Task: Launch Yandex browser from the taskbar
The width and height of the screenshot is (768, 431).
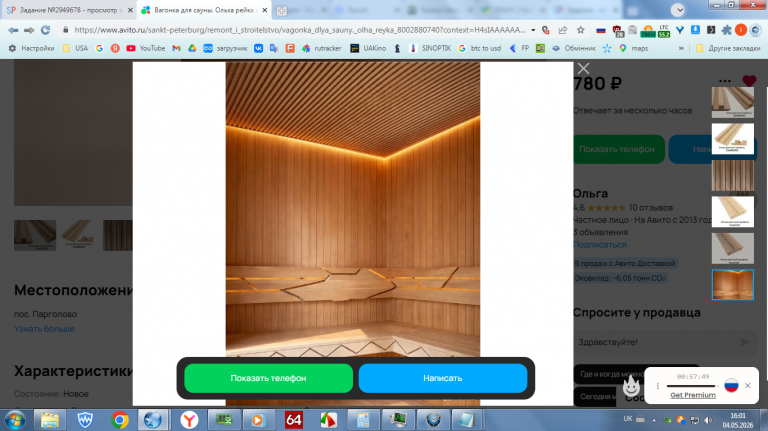Action: pyautogui.click(x=189, y=420)
